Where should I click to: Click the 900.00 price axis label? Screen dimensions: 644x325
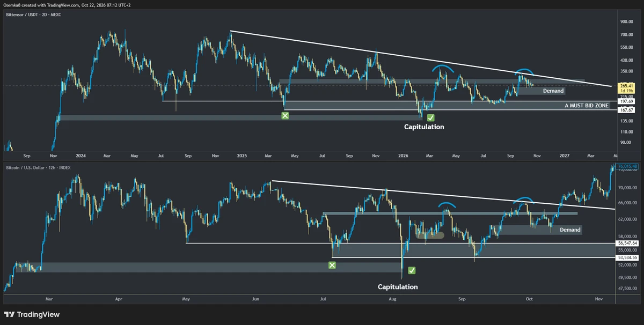[626, 22]
